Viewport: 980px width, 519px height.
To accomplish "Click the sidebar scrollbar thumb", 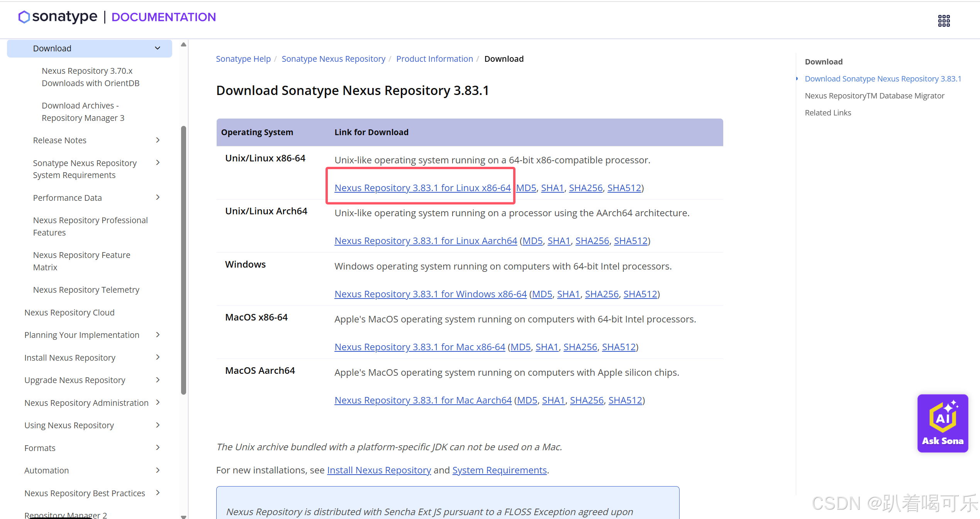I will coord(183,260).
